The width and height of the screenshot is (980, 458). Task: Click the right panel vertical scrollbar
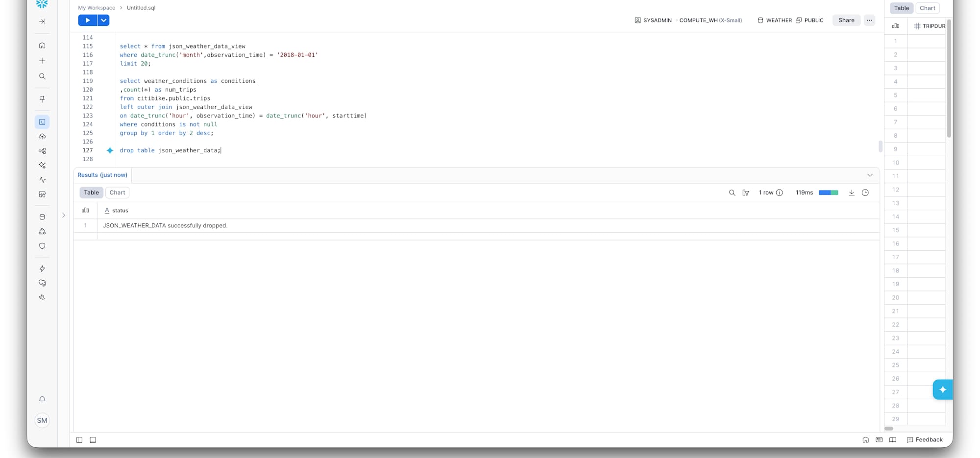pyautogui.click(x=949, y=78)
